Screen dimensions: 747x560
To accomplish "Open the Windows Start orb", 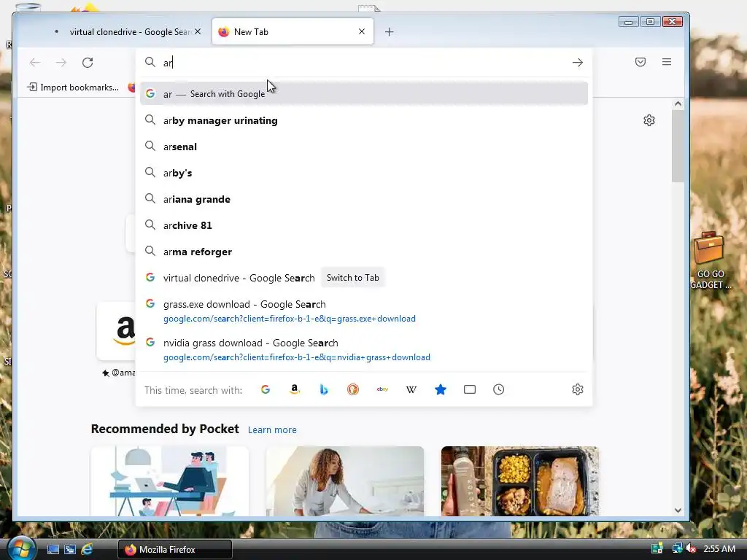I will (21, 548).
